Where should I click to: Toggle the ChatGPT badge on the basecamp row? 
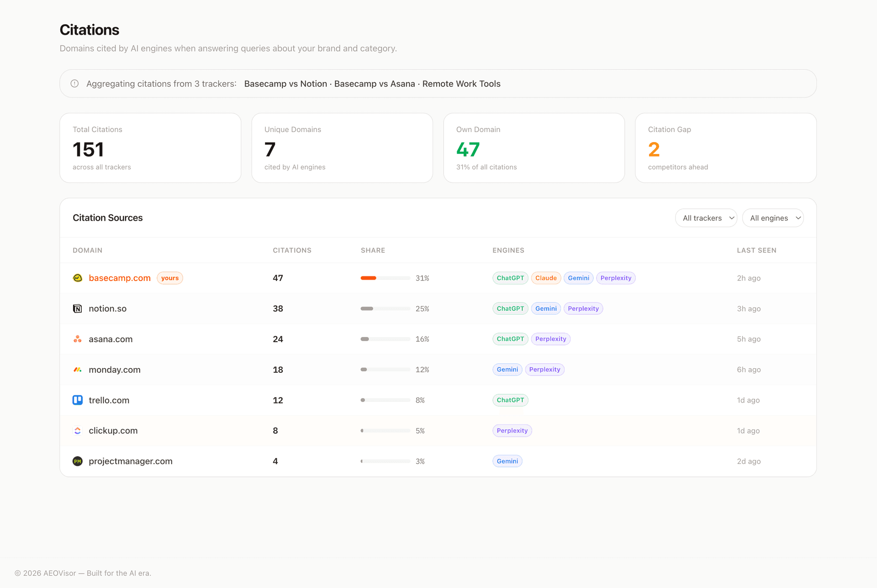(x=510, y=278)
